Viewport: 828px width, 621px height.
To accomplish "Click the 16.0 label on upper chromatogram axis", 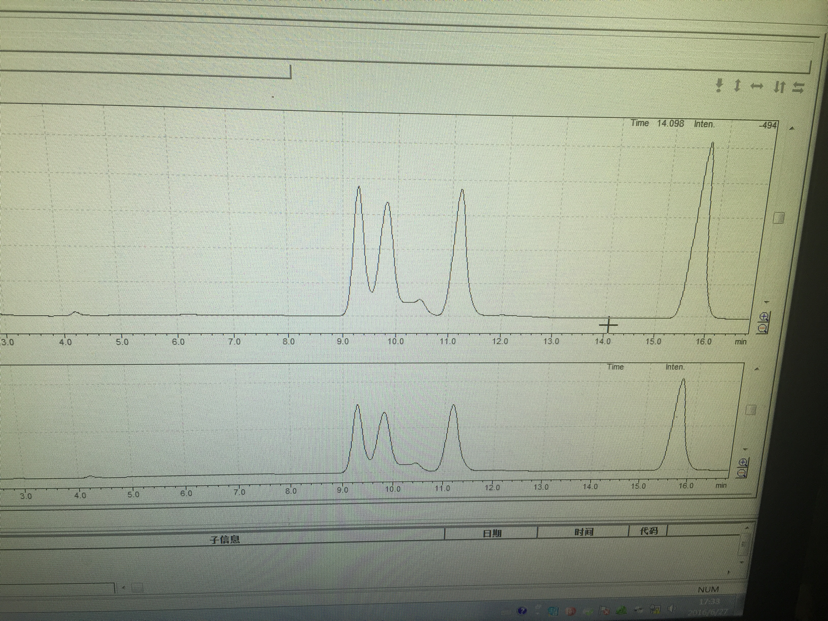I will pos(703,342).
